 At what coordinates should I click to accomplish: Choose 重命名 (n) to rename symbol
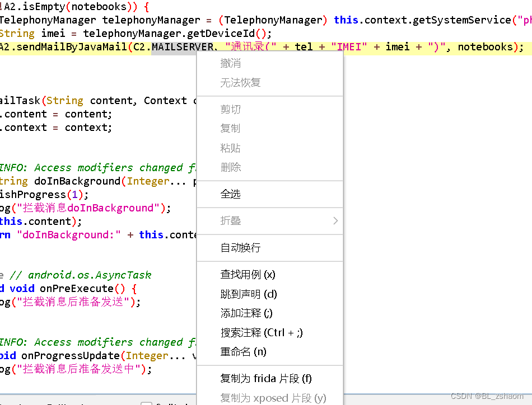pos(270,352)
